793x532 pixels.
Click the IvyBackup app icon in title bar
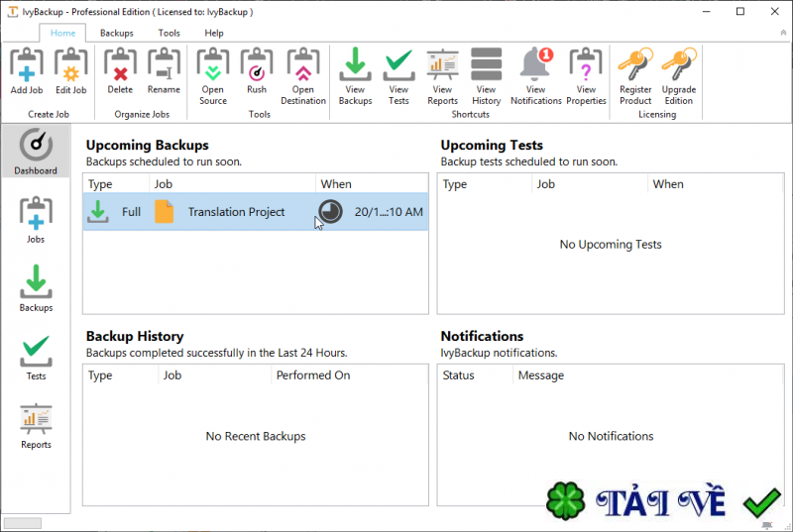click(x=12, y=11)
